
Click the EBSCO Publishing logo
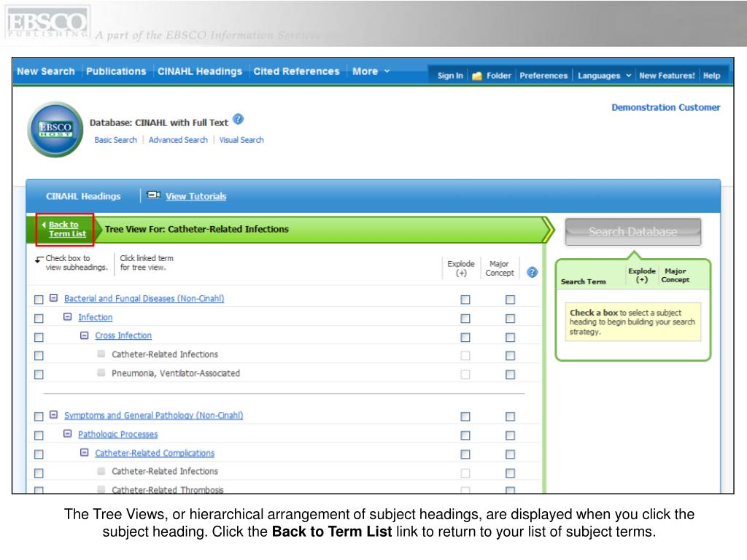pos(47,24)
